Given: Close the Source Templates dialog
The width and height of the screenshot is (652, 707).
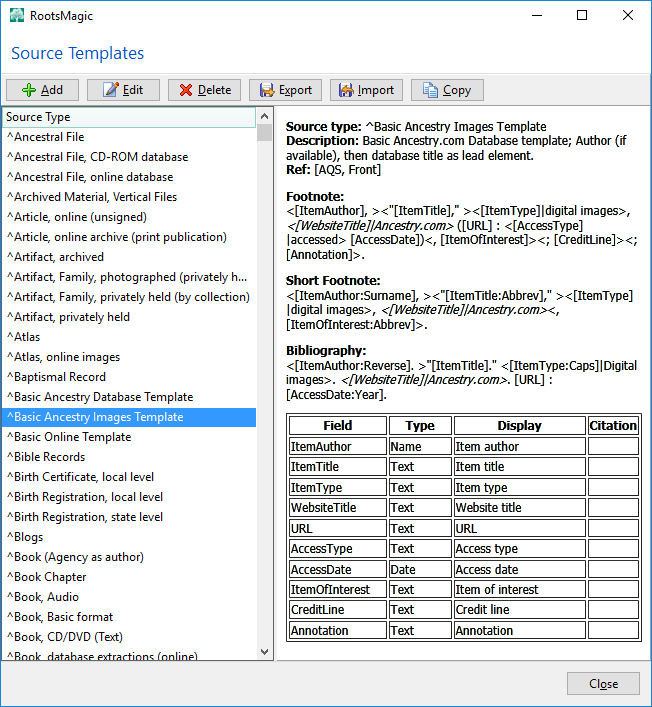Looking at the screenshot, I should 603,684.
